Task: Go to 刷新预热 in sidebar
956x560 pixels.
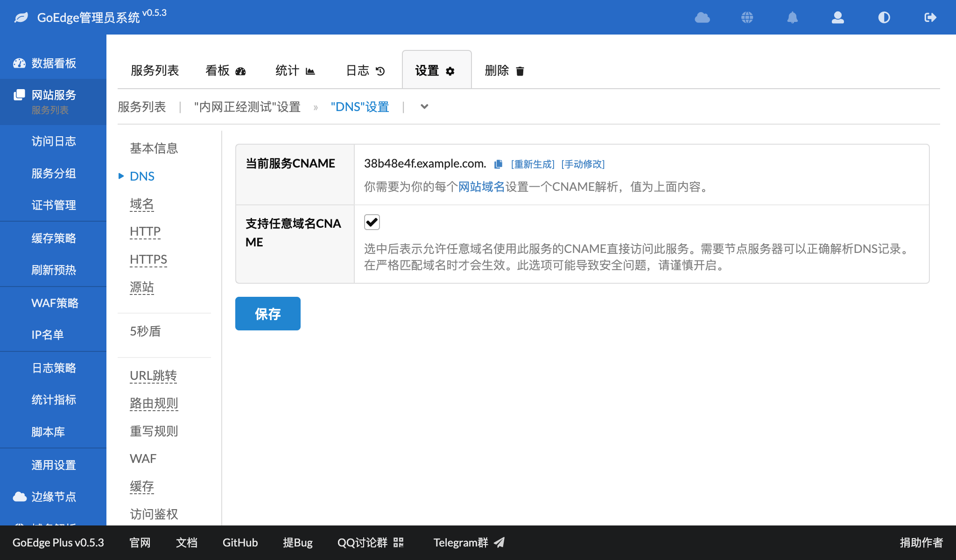Action: point(53,270)
